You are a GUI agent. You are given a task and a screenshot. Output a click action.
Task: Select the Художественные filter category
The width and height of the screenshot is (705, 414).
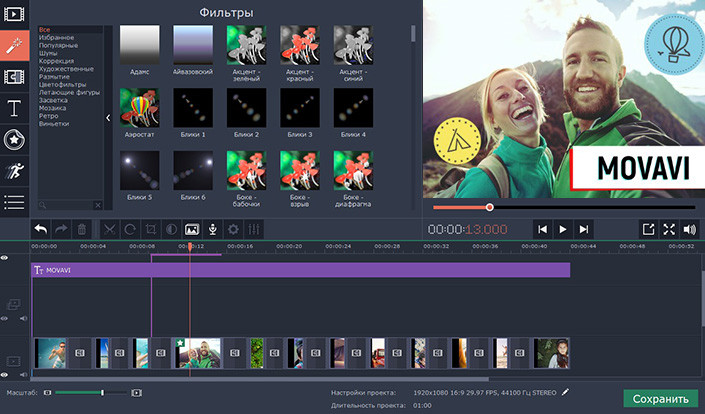(66, 69)
